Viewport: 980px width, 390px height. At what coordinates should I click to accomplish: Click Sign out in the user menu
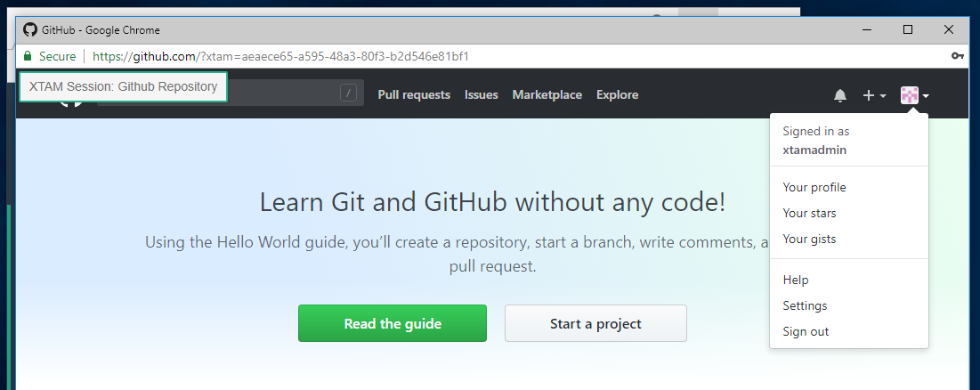(x=806, y=331)
